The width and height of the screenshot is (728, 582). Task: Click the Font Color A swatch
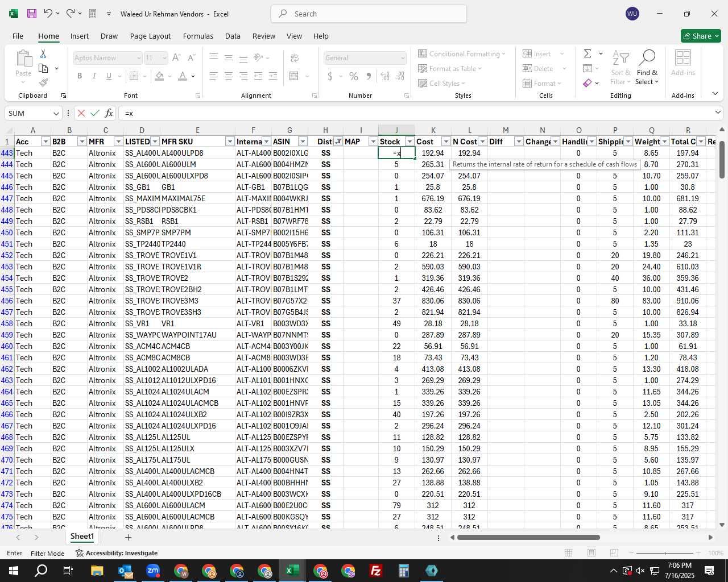183,76
